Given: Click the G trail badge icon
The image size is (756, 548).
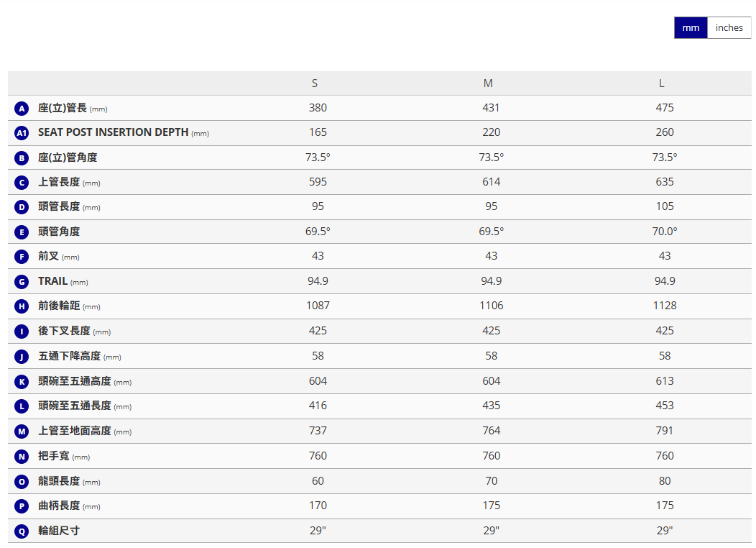Looking at the screenshot, I should click(x=22, y=282).
